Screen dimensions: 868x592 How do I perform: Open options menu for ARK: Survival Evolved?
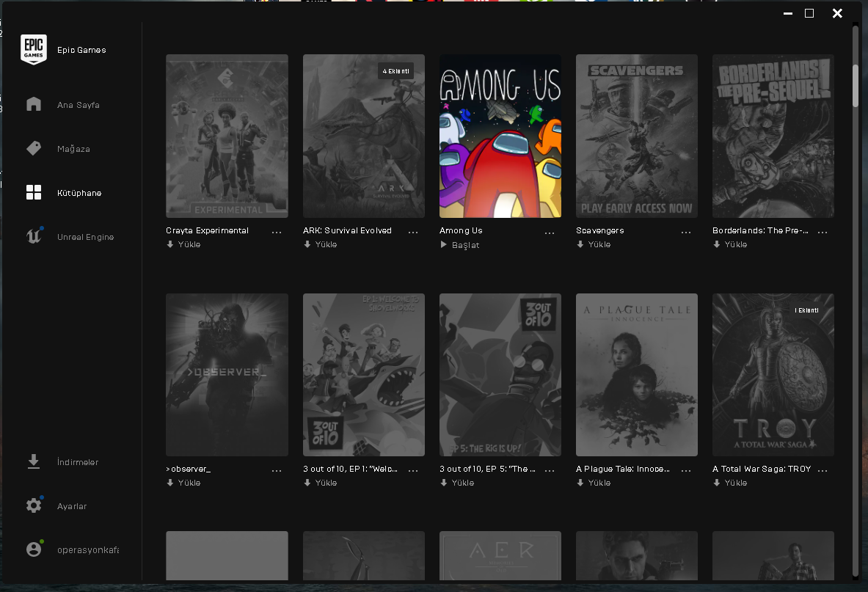pos(413,233)
